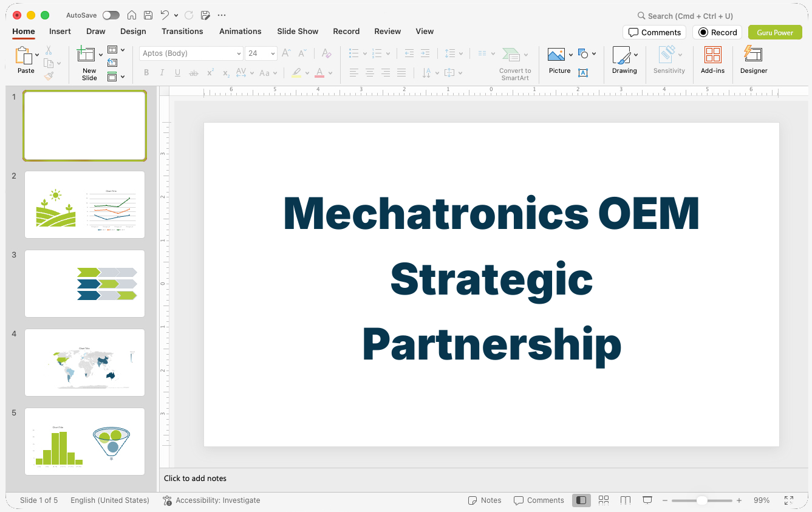Center align the text
This screenshot has width=812, height=512.
click(x=369, y=73)
